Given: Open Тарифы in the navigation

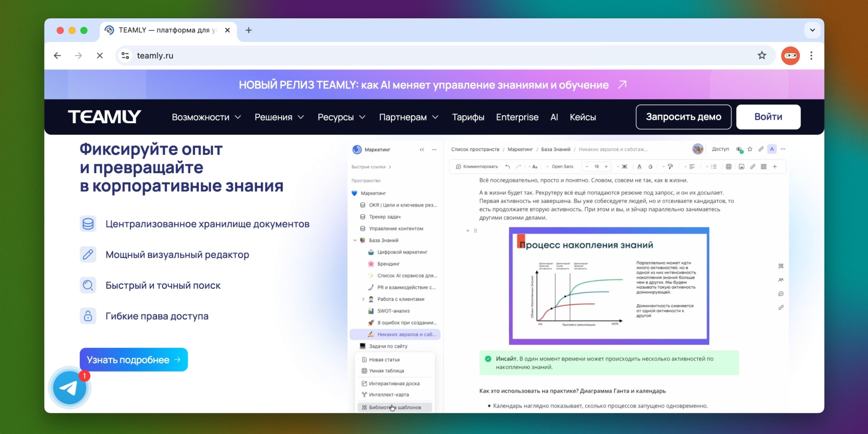Looking at the screenshot, I should [x=468, y=117].
